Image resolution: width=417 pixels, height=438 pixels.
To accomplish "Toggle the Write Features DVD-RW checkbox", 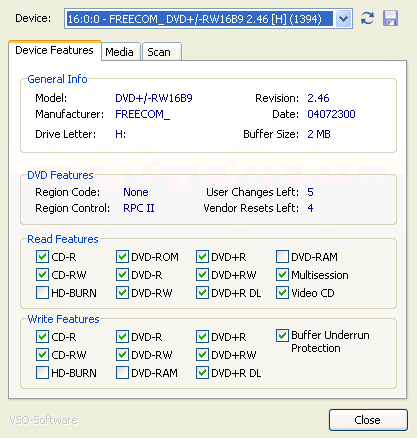I will (122, 355).
